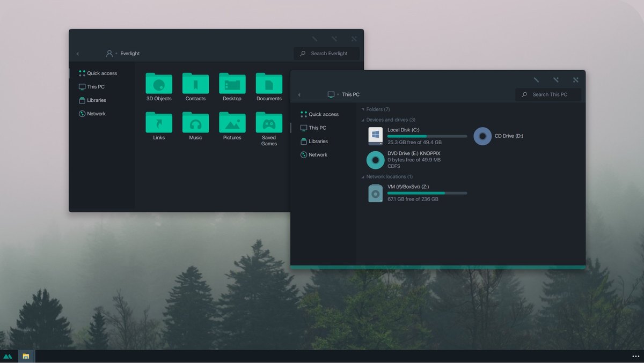Close the This PC window
This screenshot has width=644, height=363.
tap(576, 80)
